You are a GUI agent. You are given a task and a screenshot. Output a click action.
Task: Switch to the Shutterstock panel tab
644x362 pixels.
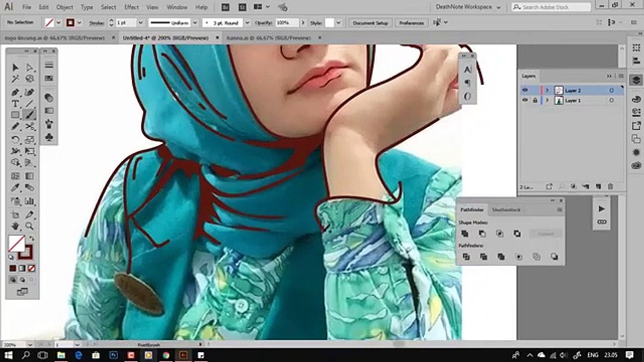[506, 210]
